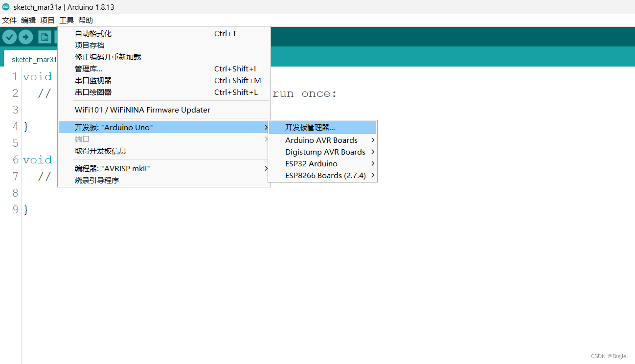Open the 编辑 menu
The height and width of the screenshot is (364, 635).
28,20
